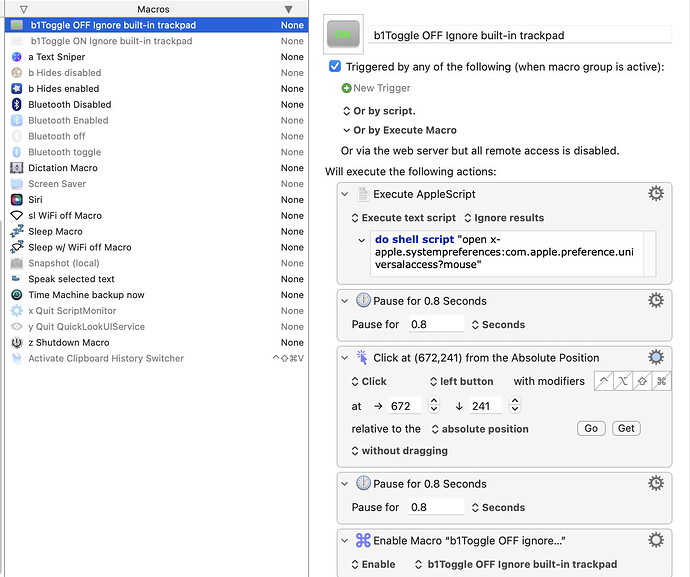Open the Or by script popup
Screen dimensions: 690x577
click(379, 111)
